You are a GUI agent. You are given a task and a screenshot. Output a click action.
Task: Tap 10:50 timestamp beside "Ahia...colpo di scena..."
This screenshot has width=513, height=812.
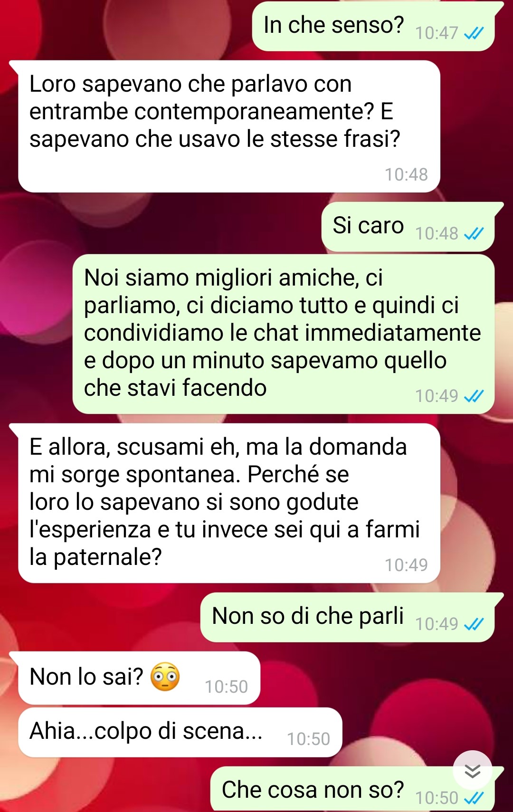[308, 739]
